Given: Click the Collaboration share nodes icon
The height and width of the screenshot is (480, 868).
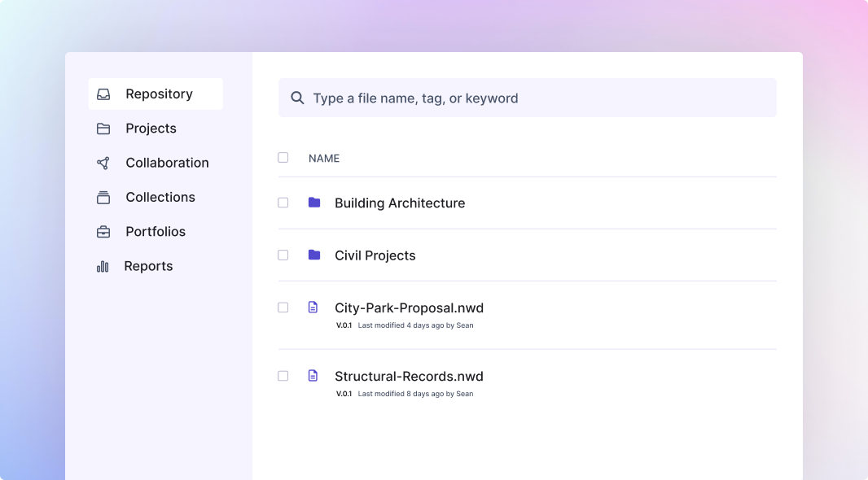Looking at the screenshot, I should click(103, 164).
